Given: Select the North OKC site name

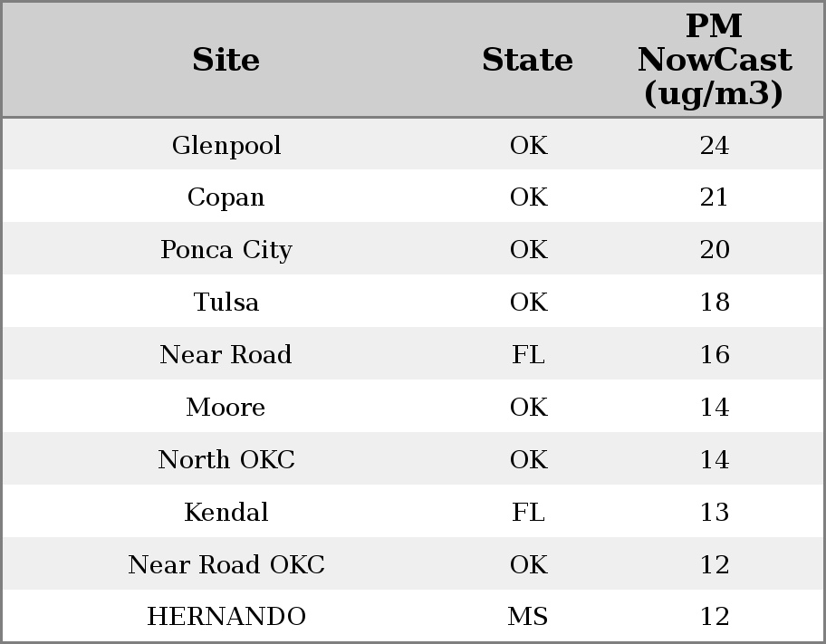Looking at the screenshot, I should [226, 460].
